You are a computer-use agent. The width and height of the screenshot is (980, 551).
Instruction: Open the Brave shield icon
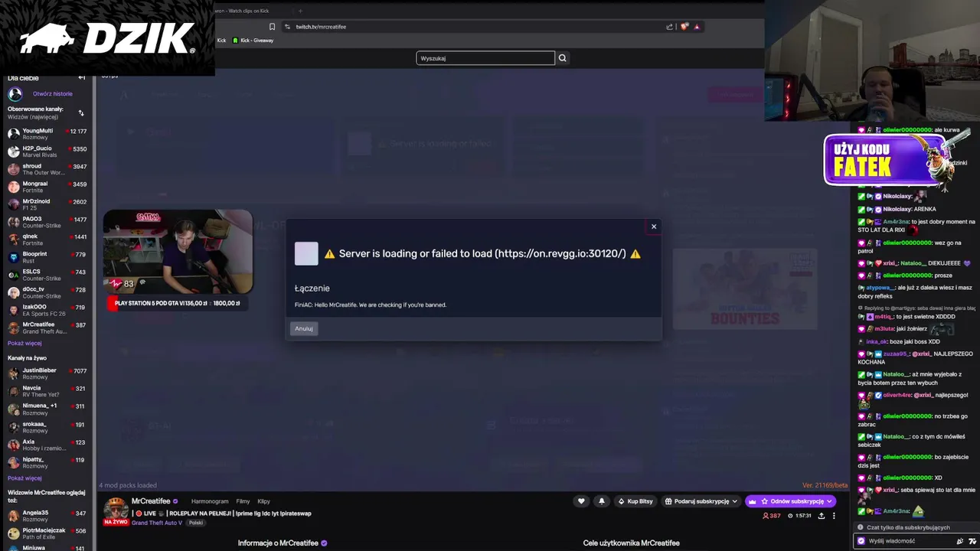[x=684, y=27]
